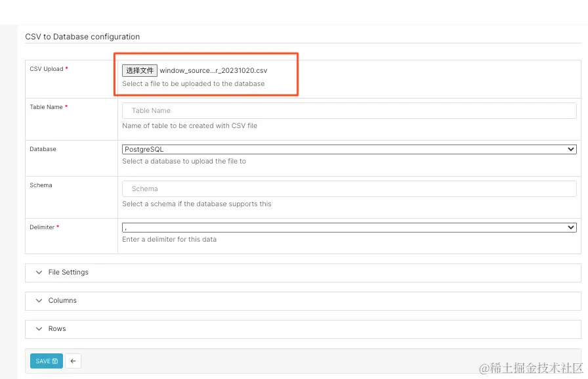
Task: Click the Schema input field
Action: [349, 189]
